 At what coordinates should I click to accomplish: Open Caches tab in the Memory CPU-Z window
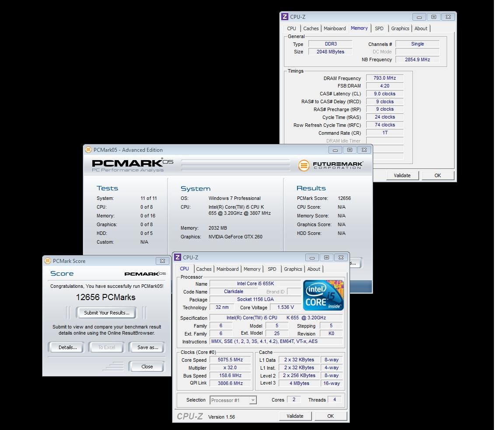311,28
